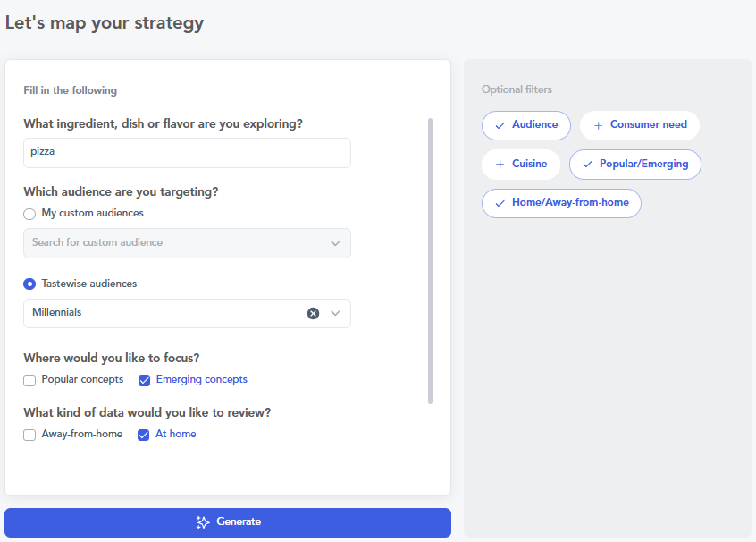Click the checkmark icon on Popular/Emerging filter
This screenshot has width=756, height=542.
pyautogui.click(x=587, y=165)
